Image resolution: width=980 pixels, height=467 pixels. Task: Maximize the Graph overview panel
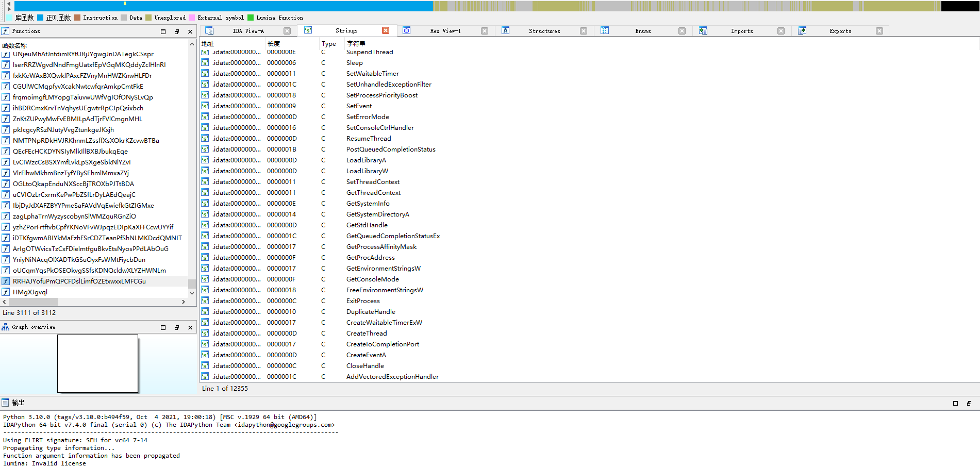163,327
